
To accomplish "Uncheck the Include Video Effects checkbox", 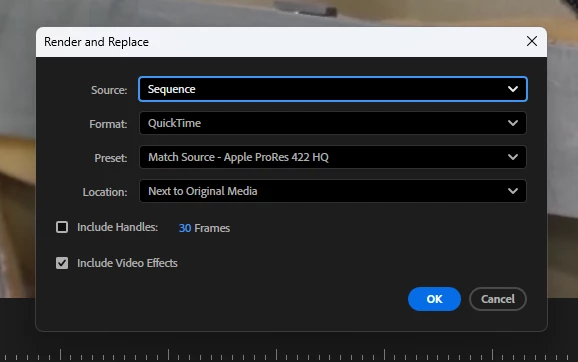I will (62, 263).
